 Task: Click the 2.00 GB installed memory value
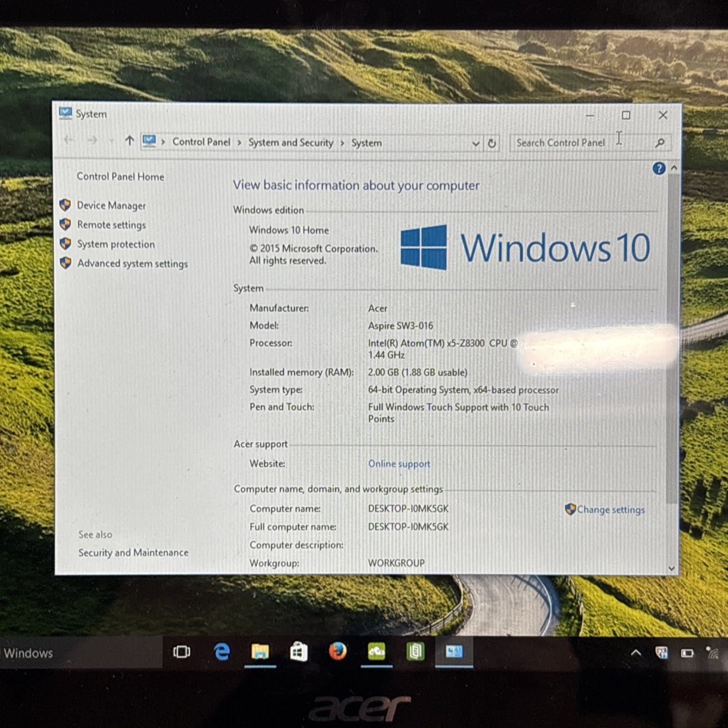pos(417,372)
